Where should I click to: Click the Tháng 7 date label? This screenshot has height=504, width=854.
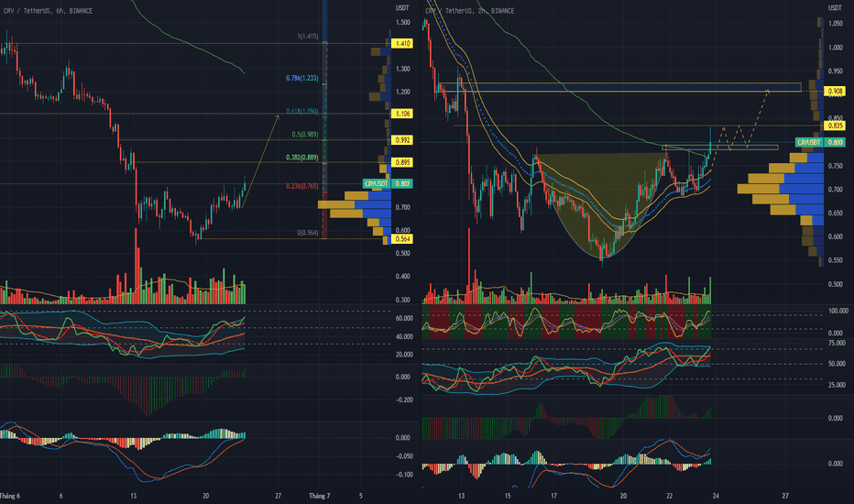(320, 496)
